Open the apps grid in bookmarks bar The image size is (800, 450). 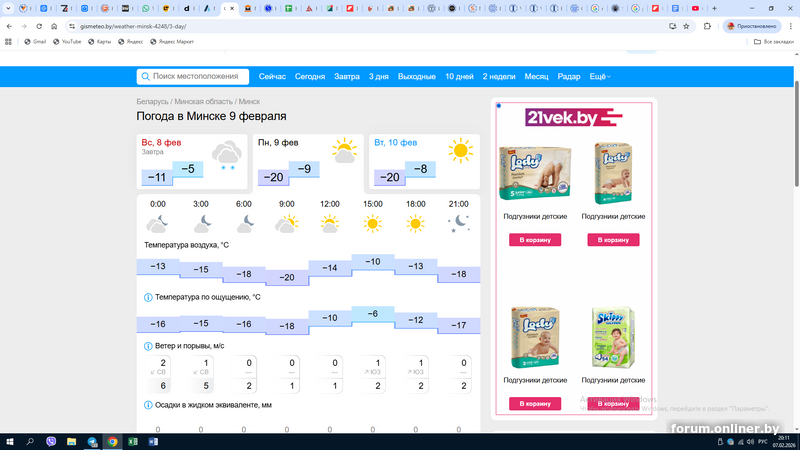[8, 42]
